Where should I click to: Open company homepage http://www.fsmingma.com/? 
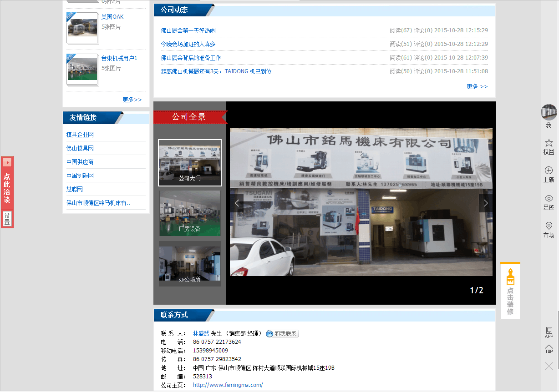click(x=228, y=385)
